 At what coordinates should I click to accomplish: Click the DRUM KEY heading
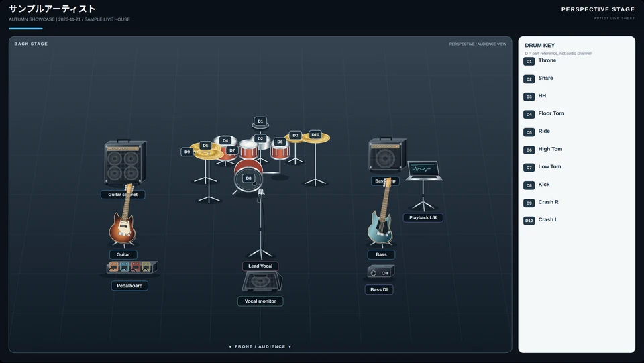tap(539, 45)
